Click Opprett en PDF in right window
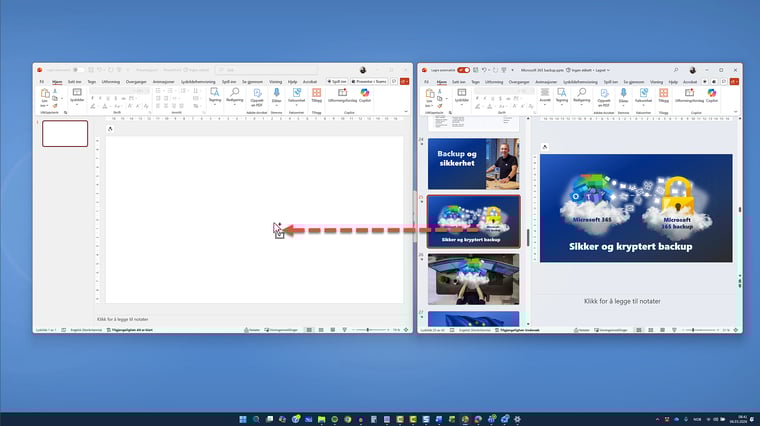This screenshot has height=426, width=760. click(x=604, y=97)
